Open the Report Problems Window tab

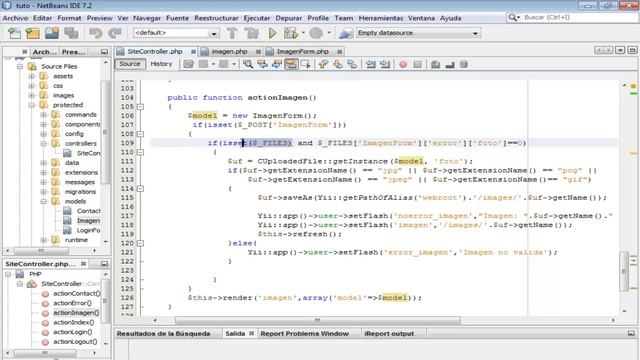pyautogui.click(x=304, y=333)
